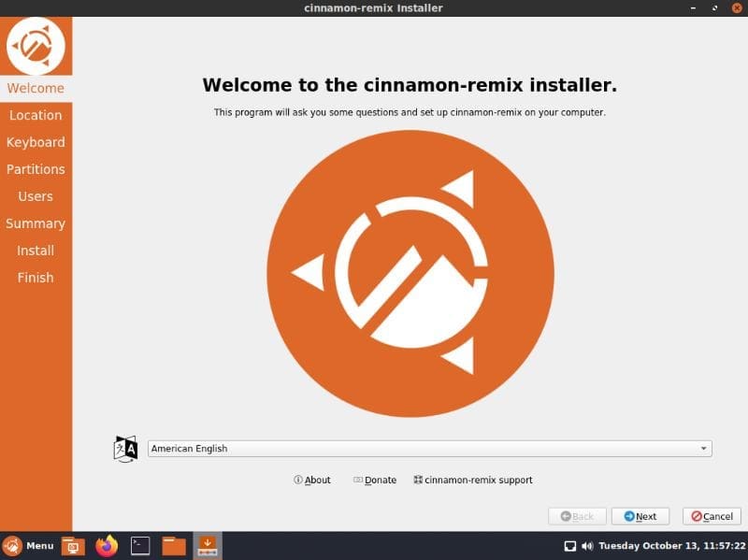The width and height of the screenshot is (748, 560).
Task: Select the Users step in the sidebar
Action: coord(36,196)
